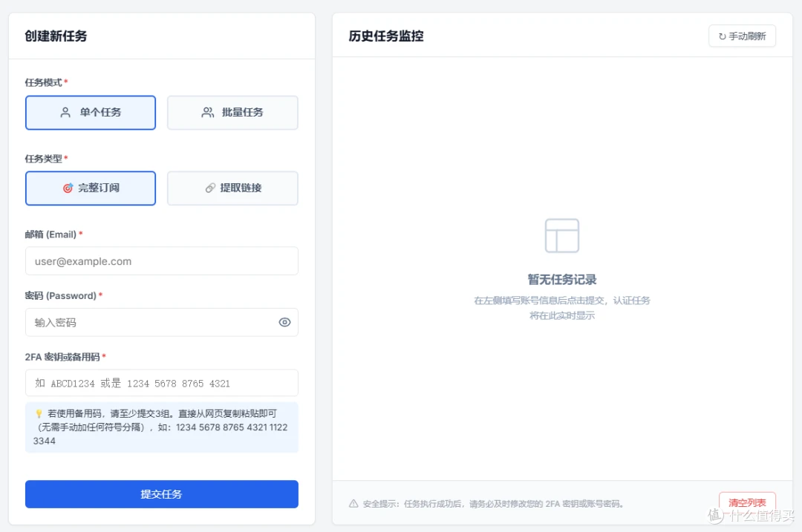Select the 批量任务 mode option
Viewport: 802px width, 532px height.
(x=232, y=113)
